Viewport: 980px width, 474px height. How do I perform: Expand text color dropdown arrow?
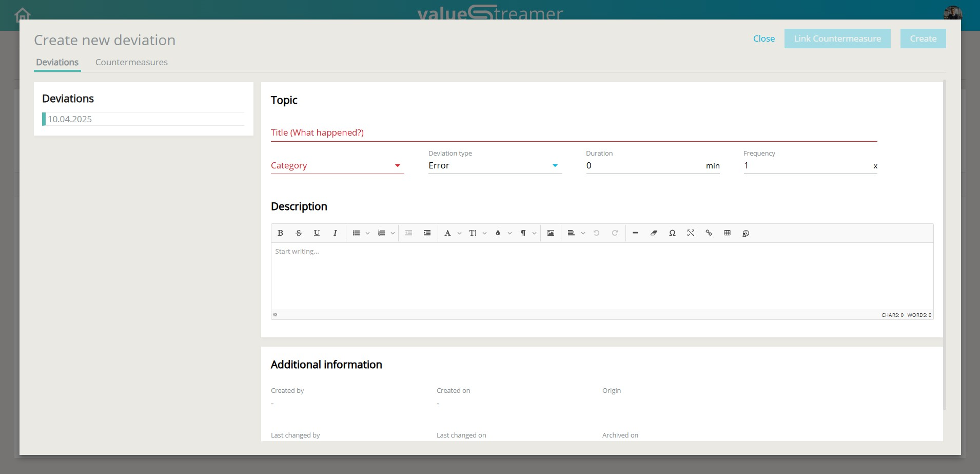click(509, 233)
